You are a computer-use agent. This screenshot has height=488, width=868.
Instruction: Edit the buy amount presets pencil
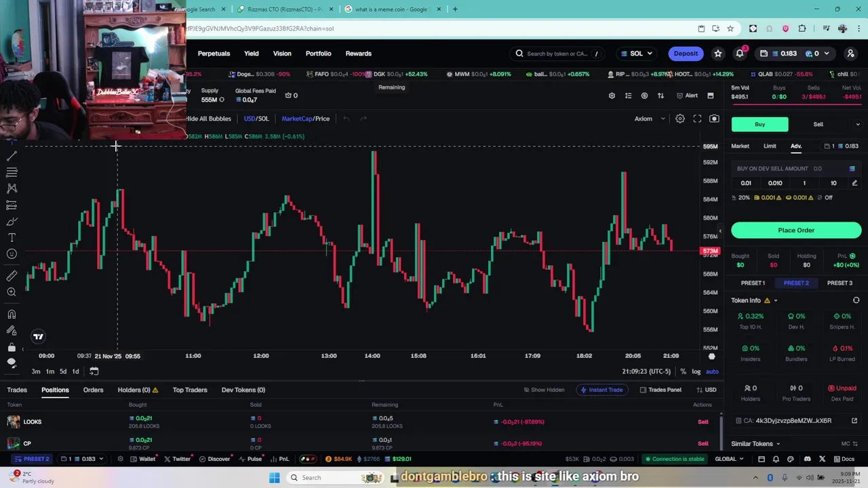(x=854, y=183)
